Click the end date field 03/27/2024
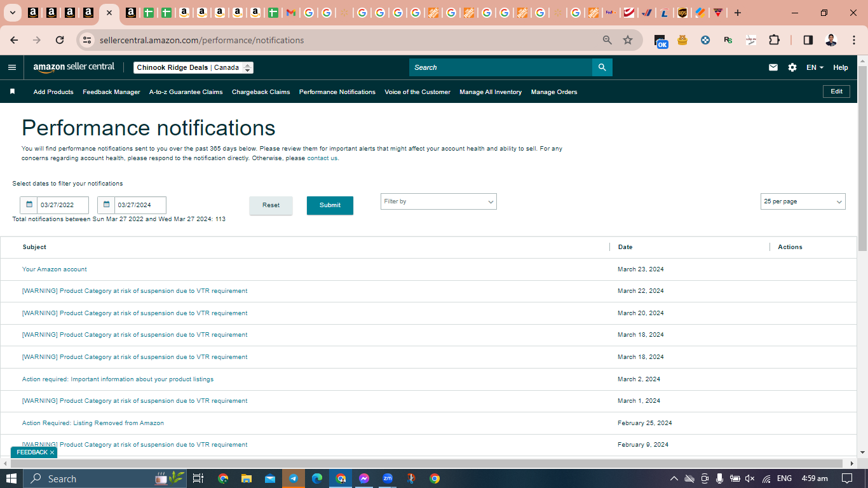The width and height of the screenshot is (868, 488). (x=140, y=205)
